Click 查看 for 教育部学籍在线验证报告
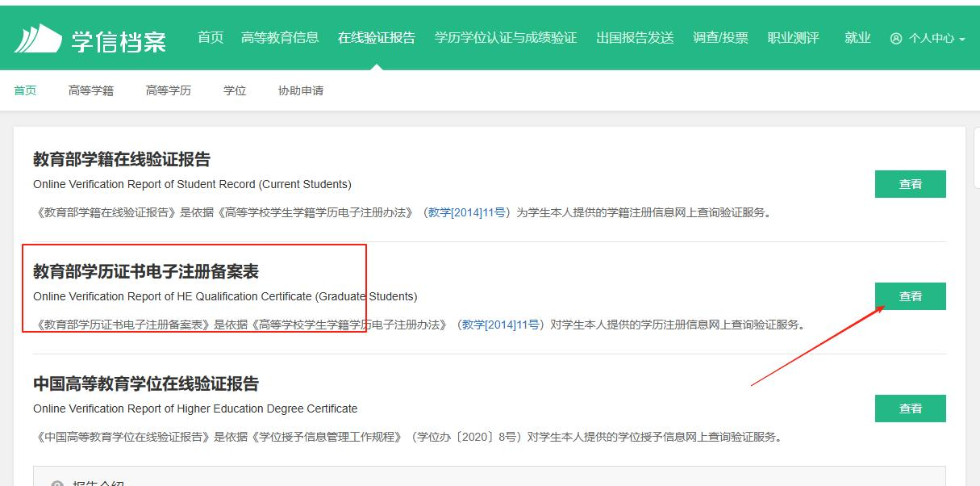This screenshot has width=980, height=486. click(x=911, y=184)
